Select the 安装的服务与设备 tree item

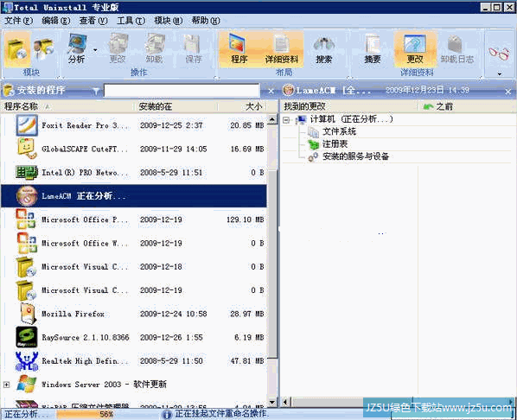[355, 156]
